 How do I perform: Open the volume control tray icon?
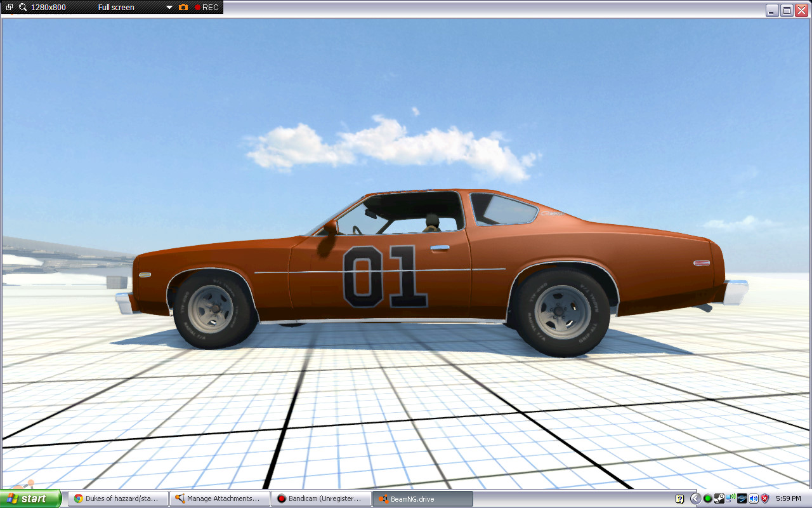click(x=754, y=498)
